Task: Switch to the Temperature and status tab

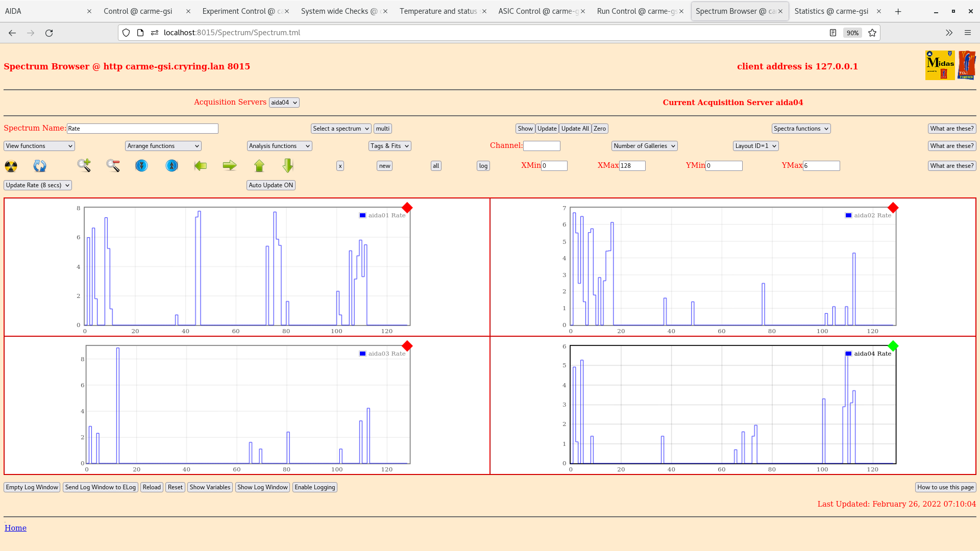Action: coord(438,11)
